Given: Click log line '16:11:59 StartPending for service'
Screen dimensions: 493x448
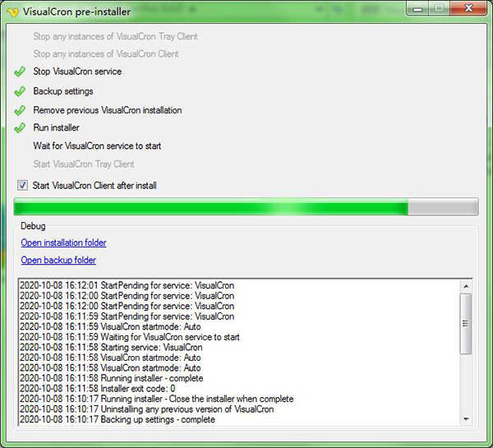Looking at the screenshot, I should [127, 316].
